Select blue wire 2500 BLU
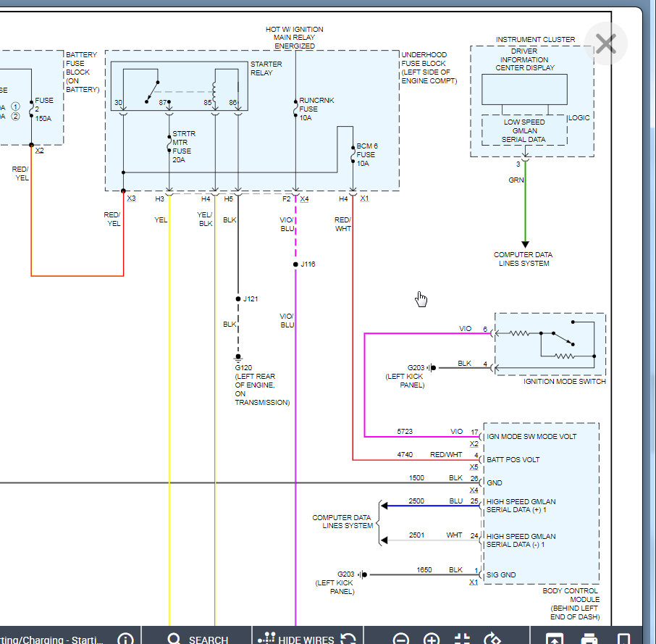 [433, 506]
